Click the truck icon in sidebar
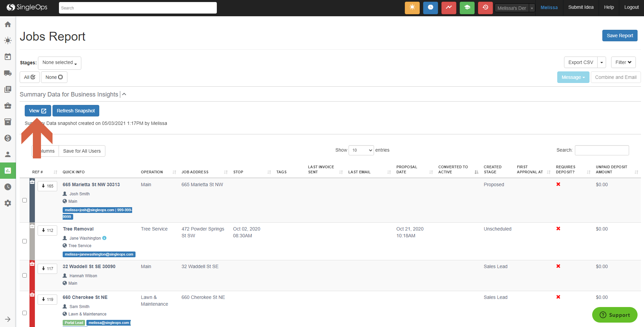 8,73
